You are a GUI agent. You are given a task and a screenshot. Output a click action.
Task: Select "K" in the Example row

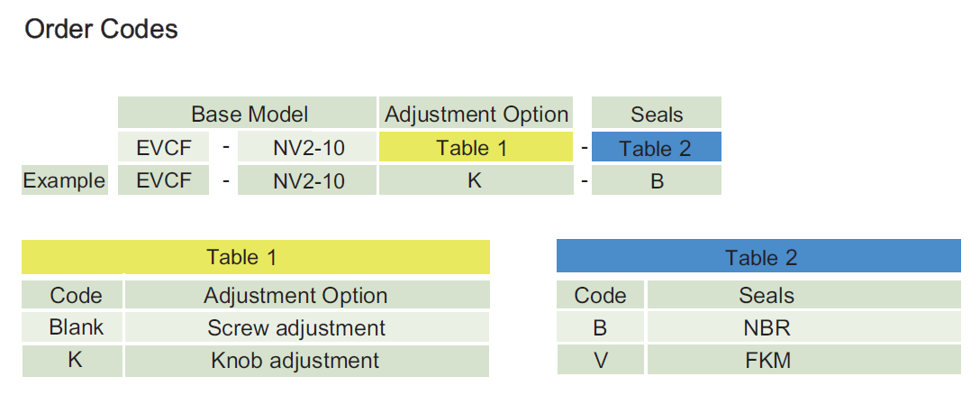[475, 180]
